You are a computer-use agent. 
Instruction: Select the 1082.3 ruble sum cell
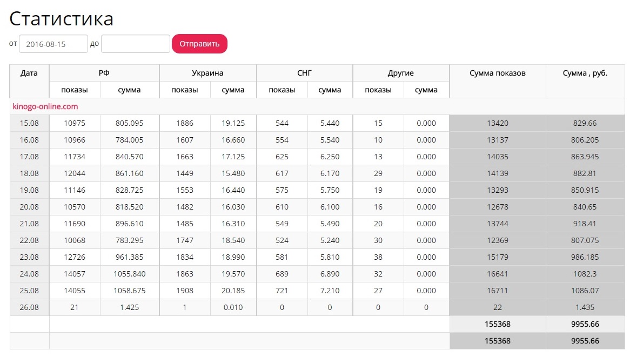tap(585, 274)
